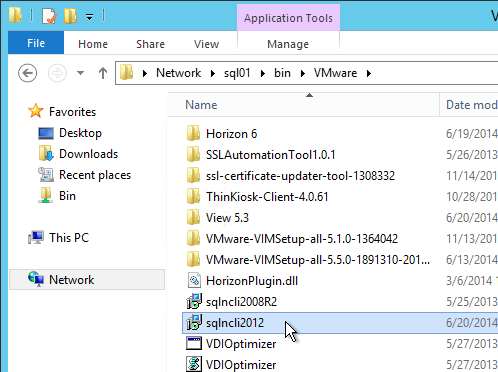Screen dimensions: 498x372
Task: Click the Desktop monitor icon
Action: (x=46, y=133)
